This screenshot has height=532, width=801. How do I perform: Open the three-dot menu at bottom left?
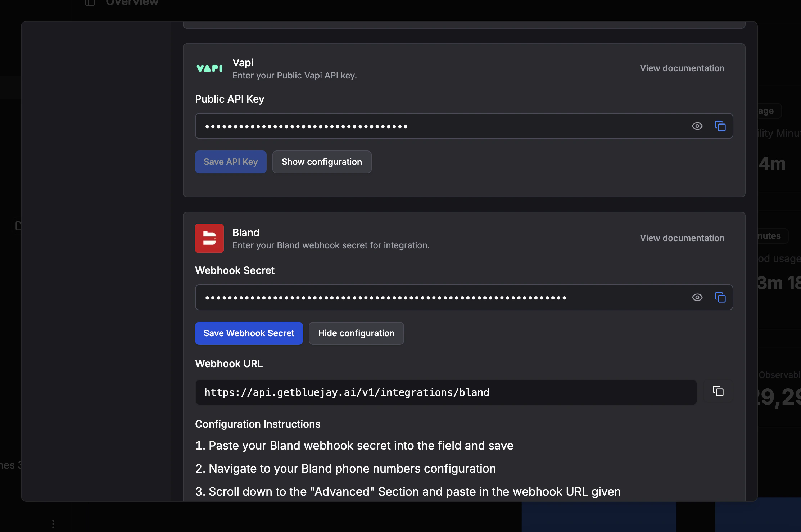pyautogui.click(x=53, y=524)
